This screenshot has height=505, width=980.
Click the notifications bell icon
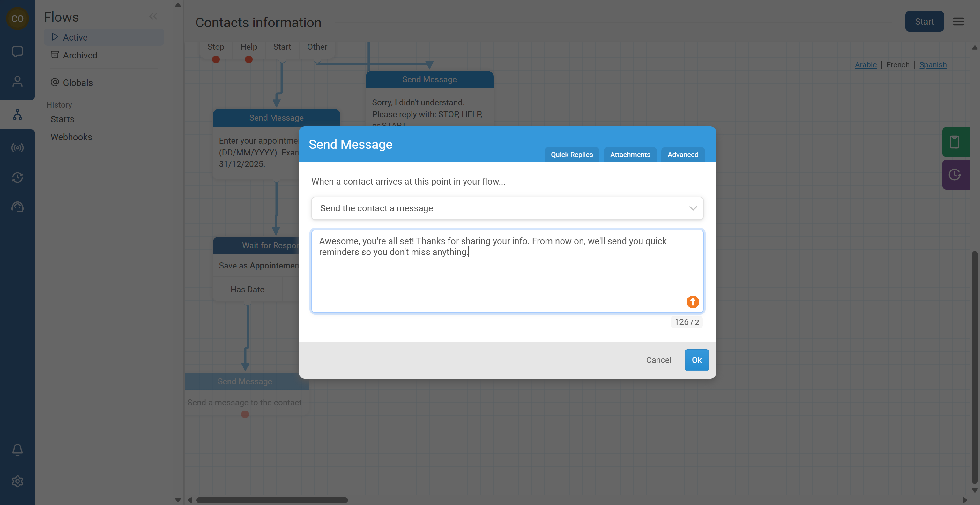point(17,450)
